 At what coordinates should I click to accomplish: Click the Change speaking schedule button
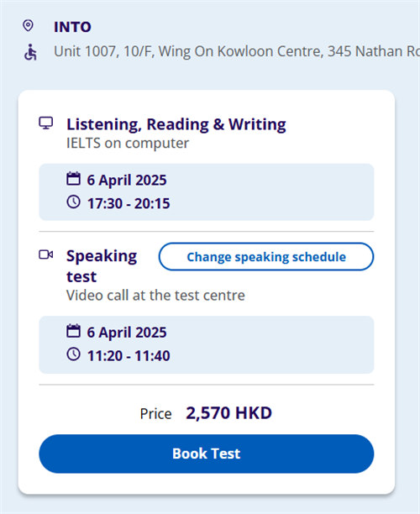click(x=266, y=257)
